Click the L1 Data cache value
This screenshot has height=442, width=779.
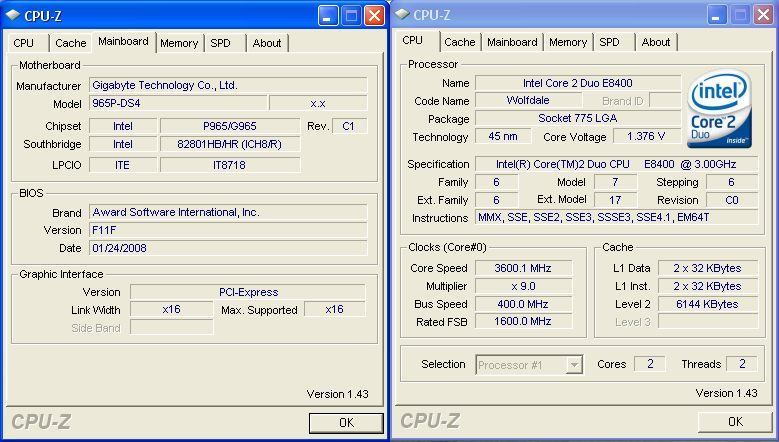708,268
